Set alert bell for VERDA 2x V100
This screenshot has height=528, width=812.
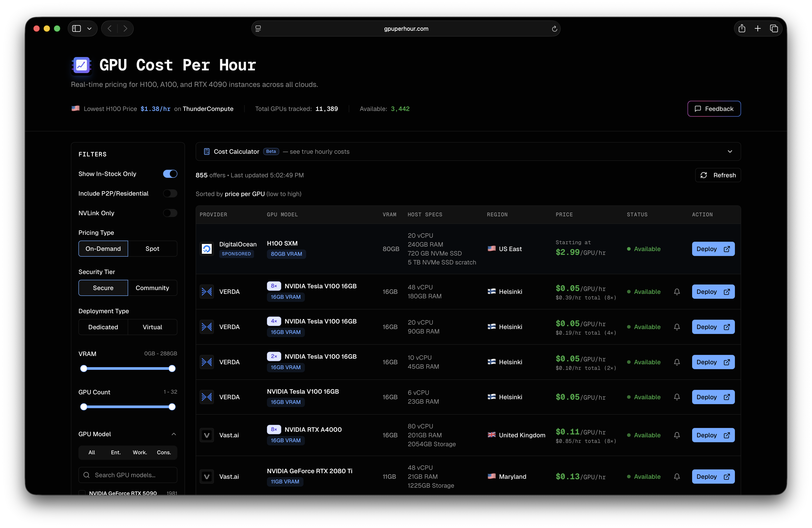[677, 362]
